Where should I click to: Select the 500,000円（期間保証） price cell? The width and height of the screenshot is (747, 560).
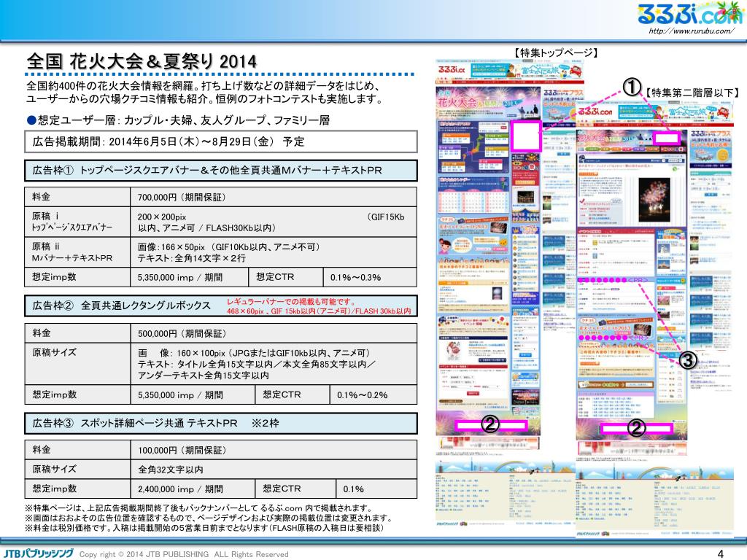point(274,334)
